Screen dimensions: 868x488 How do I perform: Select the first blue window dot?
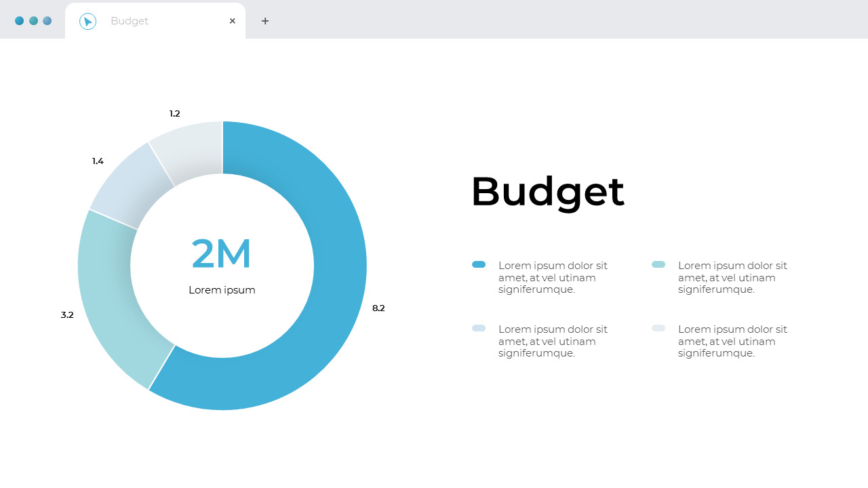tap(18, 20)
